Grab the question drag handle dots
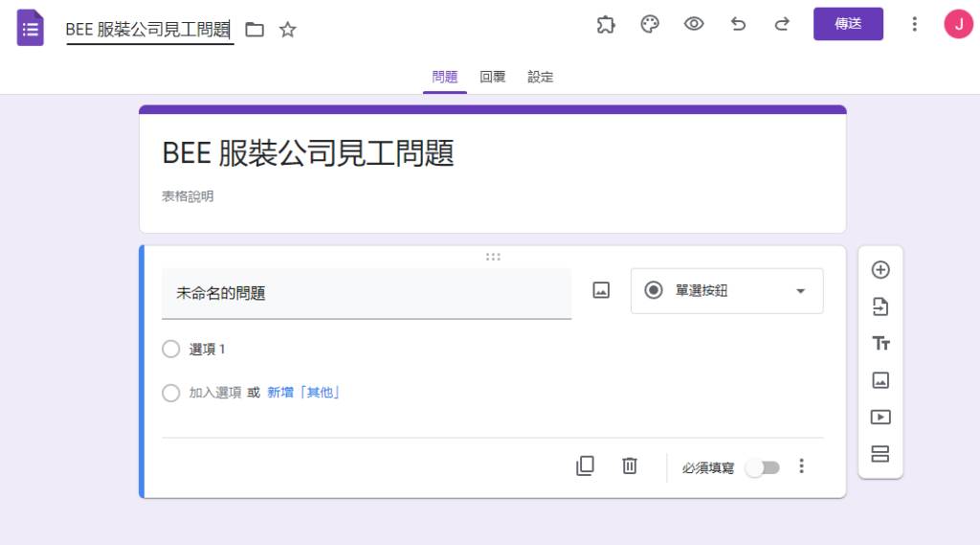This screenshot has width=980, height=545. pyautogui.click(x=493, y=257)
